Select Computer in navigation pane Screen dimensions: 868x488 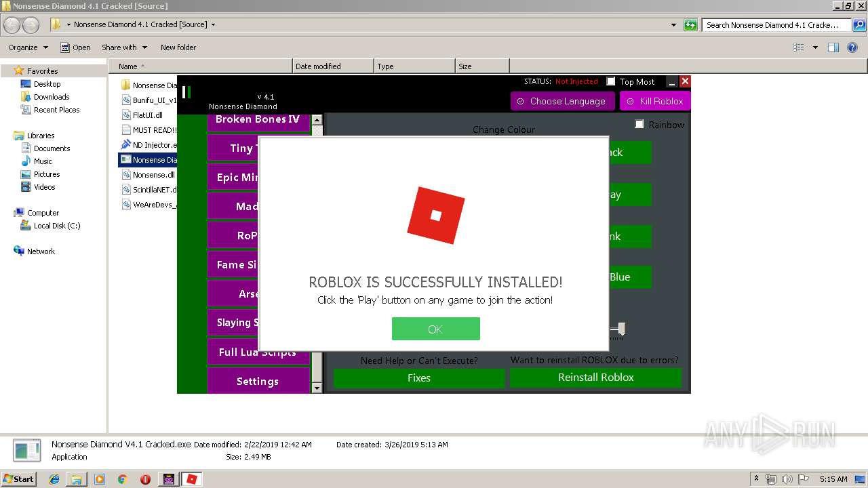click(x=43, y=213)
